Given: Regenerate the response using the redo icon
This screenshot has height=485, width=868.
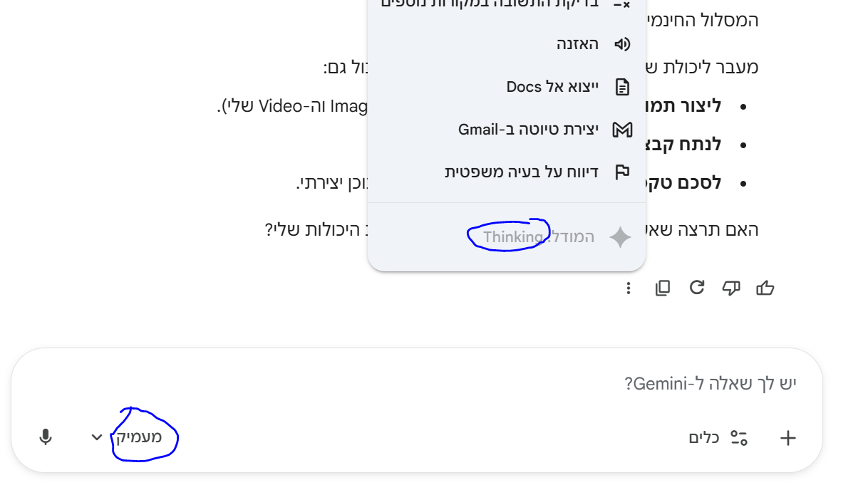Looking at the screenshot, I should point(697,288).
